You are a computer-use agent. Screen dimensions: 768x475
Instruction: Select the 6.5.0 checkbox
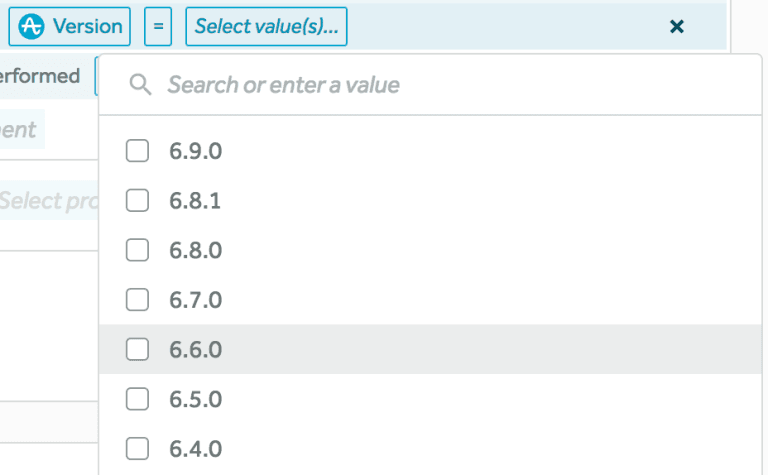click(137, 399)
